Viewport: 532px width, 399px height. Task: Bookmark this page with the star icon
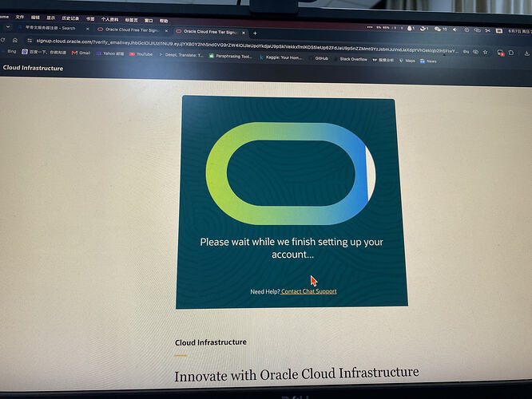click(486, 52)
